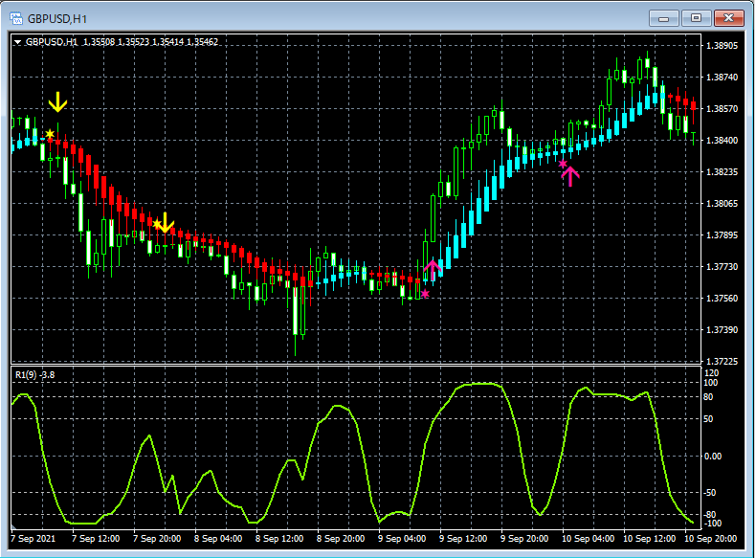This screenshot has width=756, height=558.
Task: Click the 7 Sep 2021 date label
Action: pos(32,539)
